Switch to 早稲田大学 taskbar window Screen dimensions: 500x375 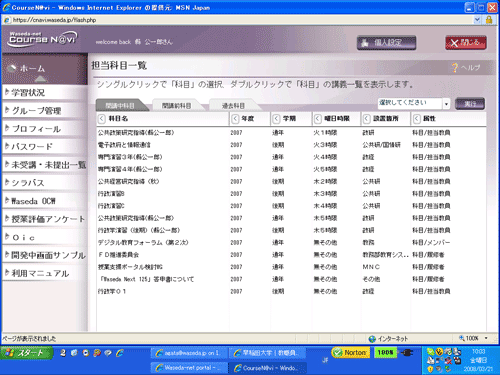[267, 353]
